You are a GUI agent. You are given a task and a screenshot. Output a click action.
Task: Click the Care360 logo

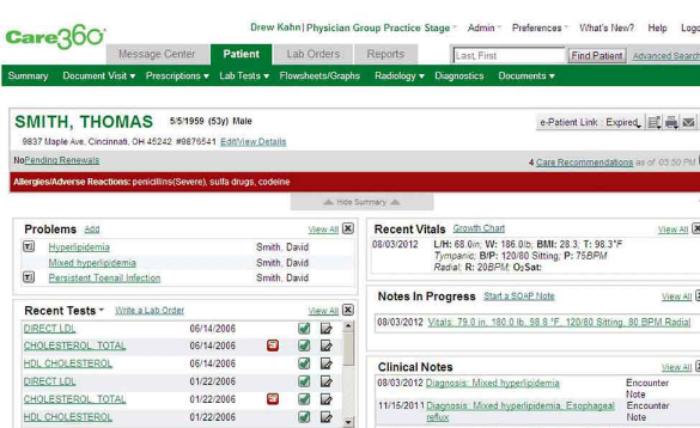tap(55, 37)
